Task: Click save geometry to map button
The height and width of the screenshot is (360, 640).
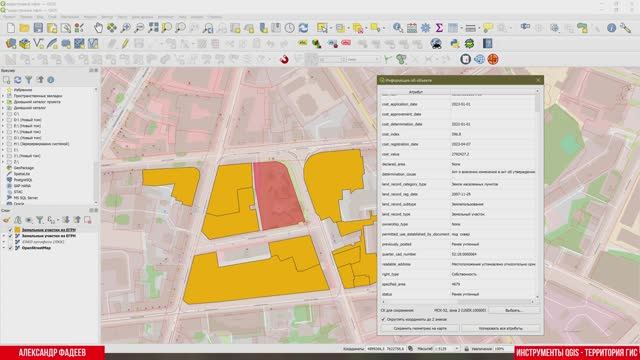Action: point(420,328)
